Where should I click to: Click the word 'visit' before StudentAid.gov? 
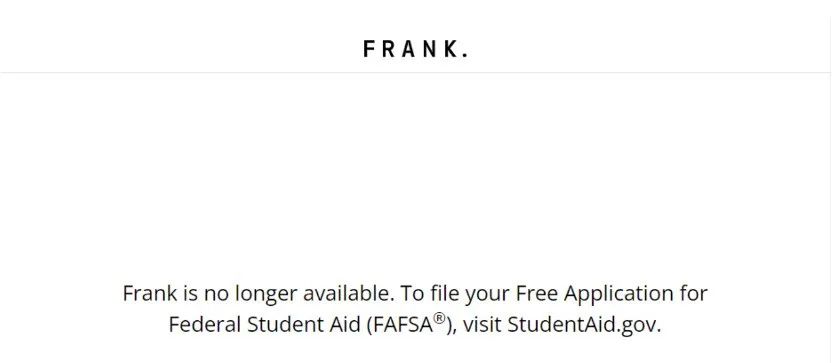click(x=482, y=324)
